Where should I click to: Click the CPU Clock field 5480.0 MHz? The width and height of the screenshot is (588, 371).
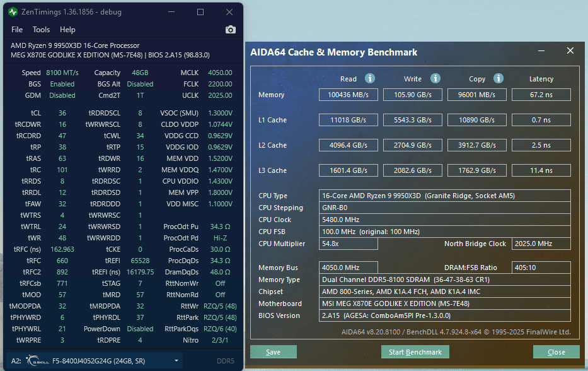tap(445, 220)
